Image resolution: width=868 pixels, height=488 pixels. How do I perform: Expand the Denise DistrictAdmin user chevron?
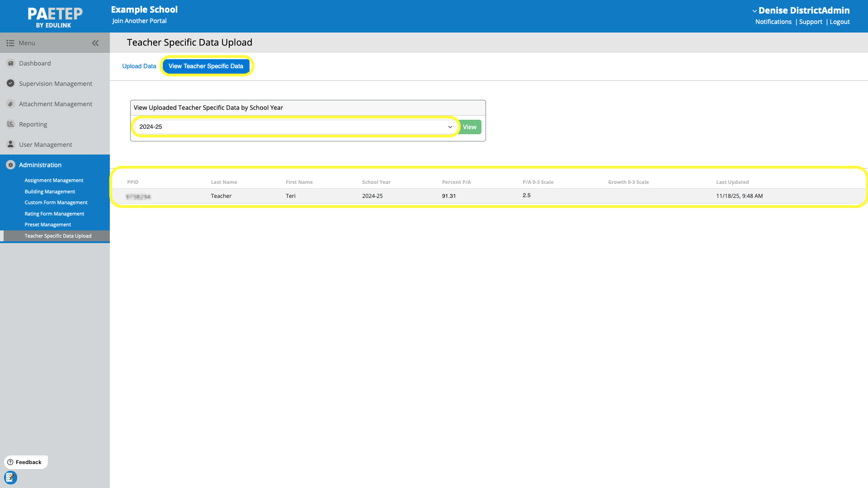point(754,11)
